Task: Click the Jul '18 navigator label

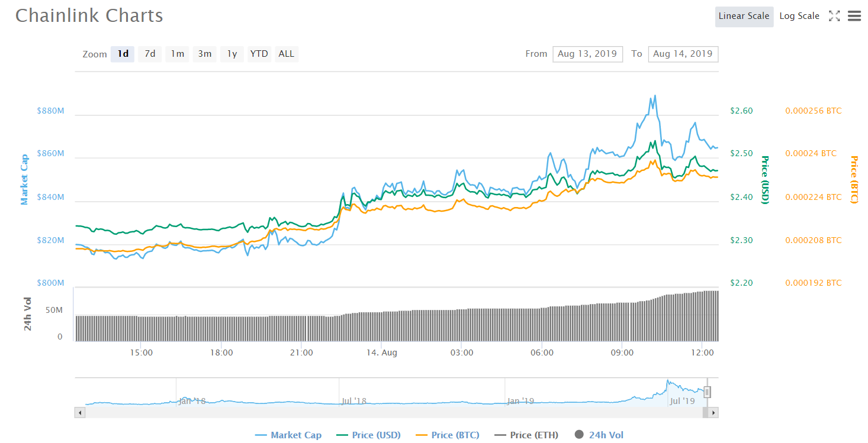Action: point(355,401)
